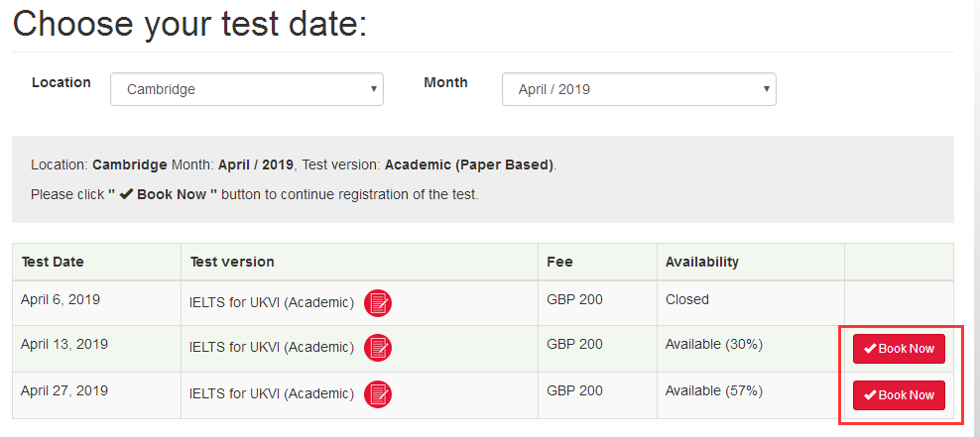
Task: Click the paper-based icon for April 13
Action: tap(378, 348)
